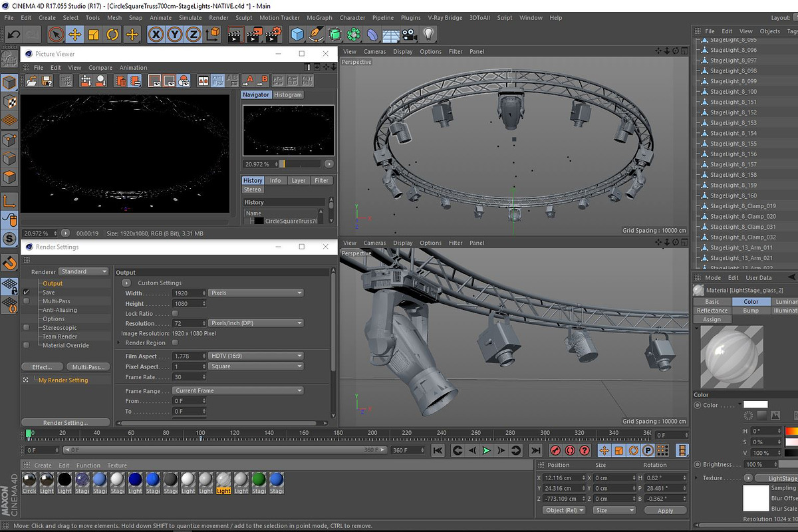This screenshot has width=798, height=532.
Task: Open the Simulate menu
Action: tap(190, 18)
